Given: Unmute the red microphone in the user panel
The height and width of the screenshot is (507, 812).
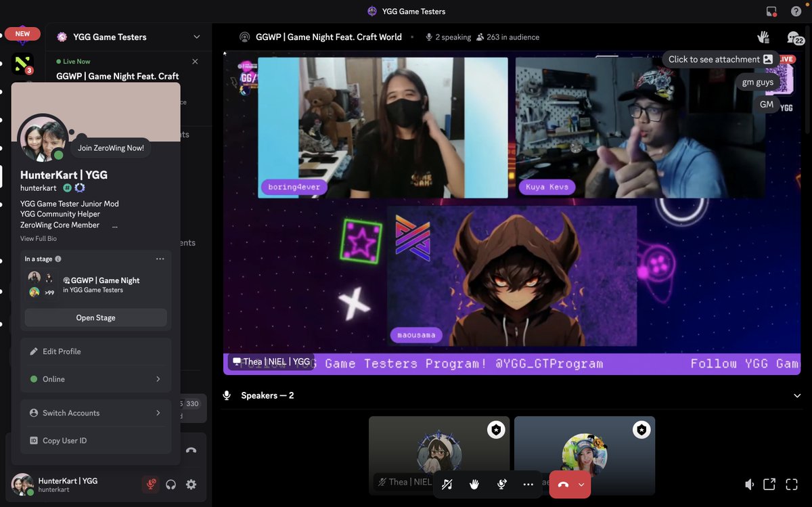Looking at the screenshot, I should [151, 485].
